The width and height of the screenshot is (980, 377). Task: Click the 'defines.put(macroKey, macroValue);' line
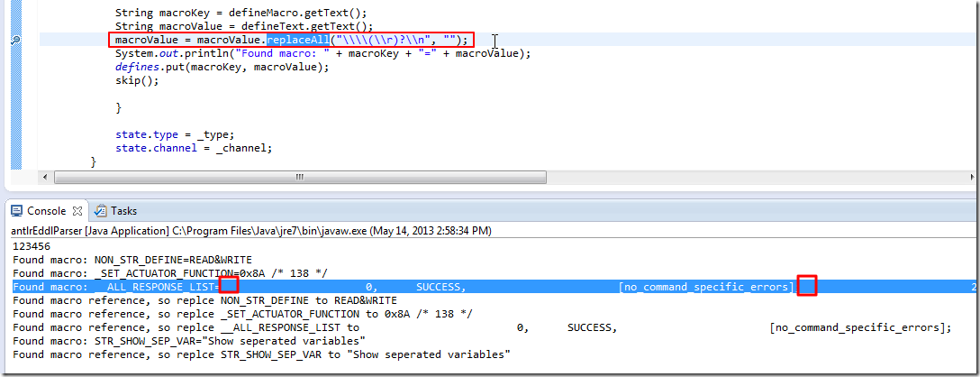[222, 67]
